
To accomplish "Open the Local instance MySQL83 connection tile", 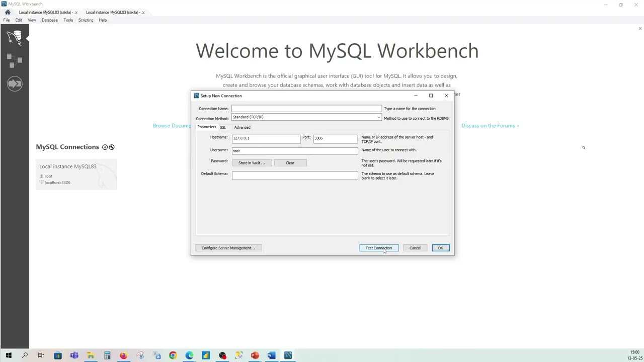I will 76,174.
